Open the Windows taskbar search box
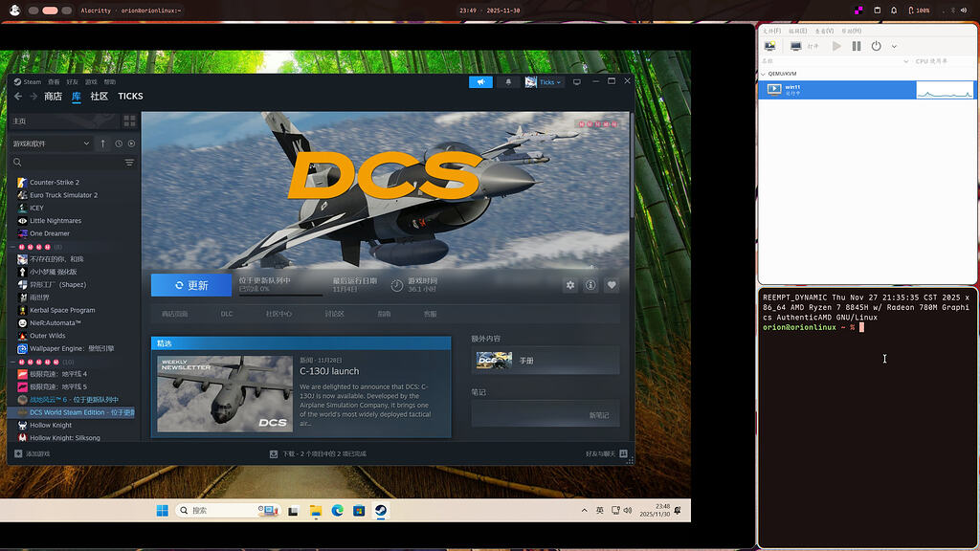 pos(227,511)
